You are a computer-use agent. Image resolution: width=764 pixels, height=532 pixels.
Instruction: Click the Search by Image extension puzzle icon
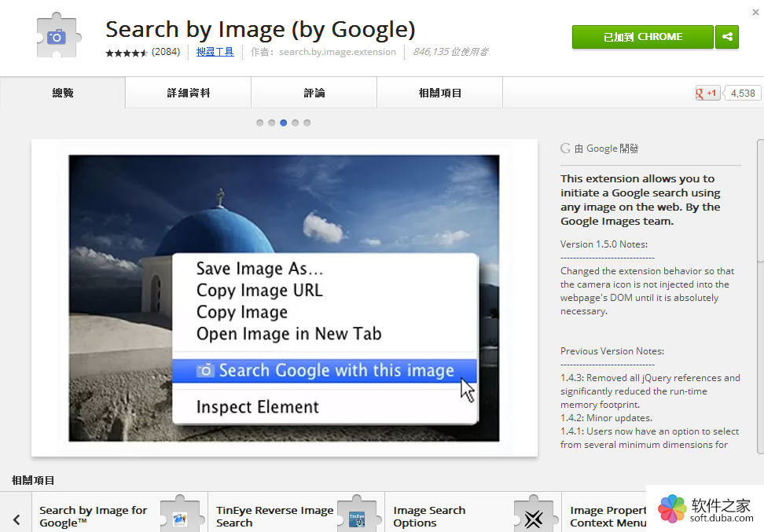coord(57,36)
